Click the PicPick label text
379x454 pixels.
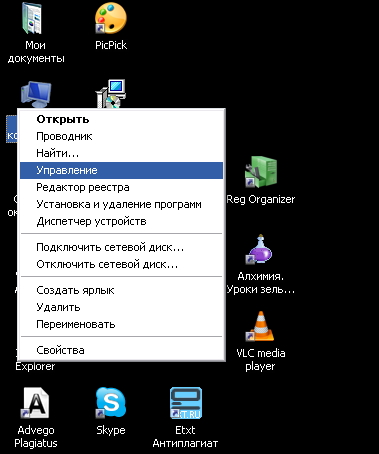[111, 45]
